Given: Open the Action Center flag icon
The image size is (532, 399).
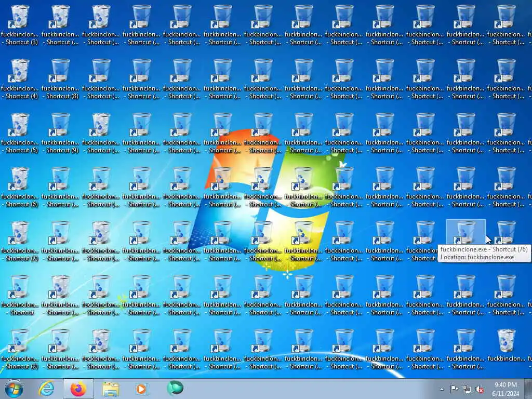Looking at the screenshot, I should click(454, 389).
